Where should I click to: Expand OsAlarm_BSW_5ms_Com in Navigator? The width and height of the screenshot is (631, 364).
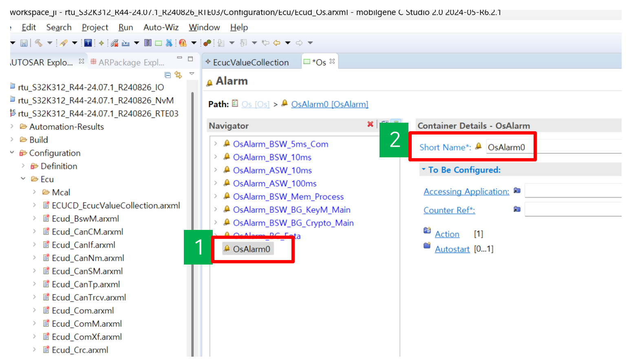coord(216,144)
